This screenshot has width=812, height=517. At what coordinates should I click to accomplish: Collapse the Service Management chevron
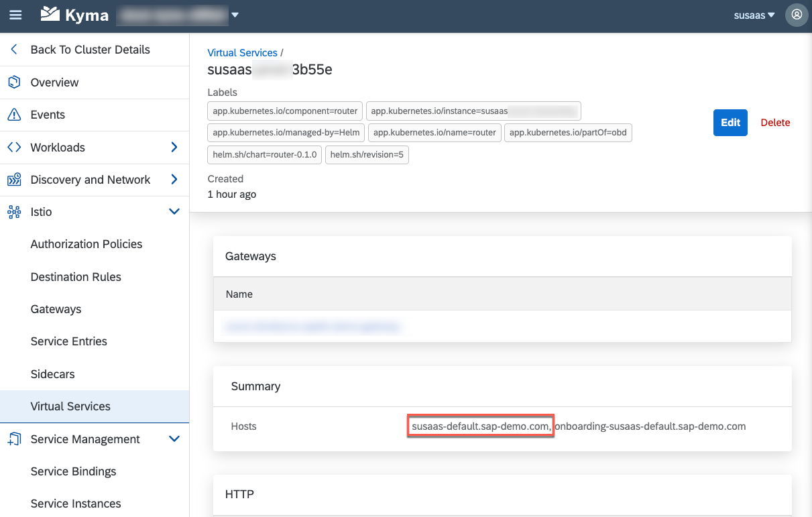point(174,439)
